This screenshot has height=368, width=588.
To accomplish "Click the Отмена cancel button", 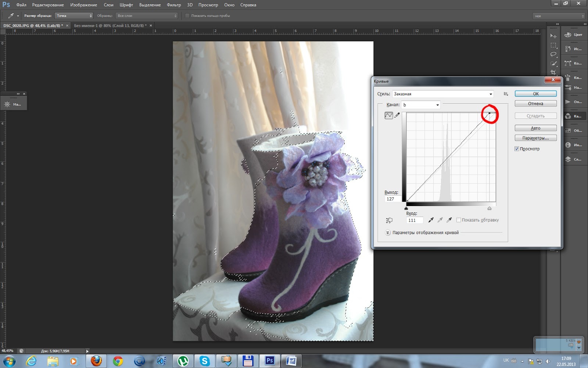I will pos(535,104).
